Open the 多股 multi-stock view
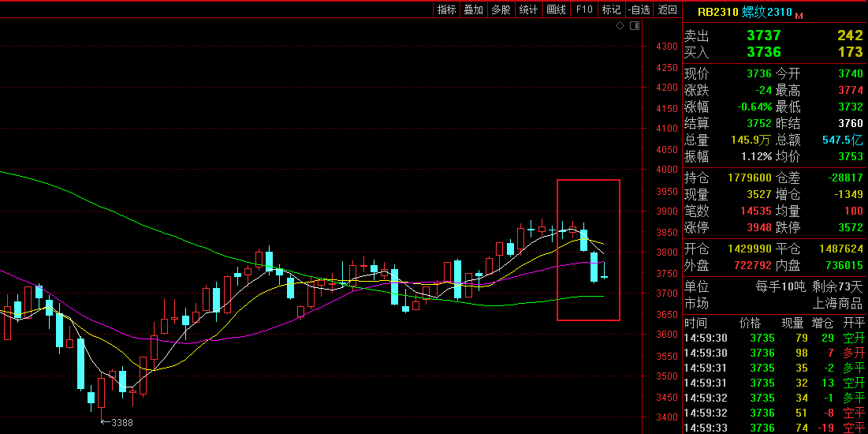 tap(501, 9)
